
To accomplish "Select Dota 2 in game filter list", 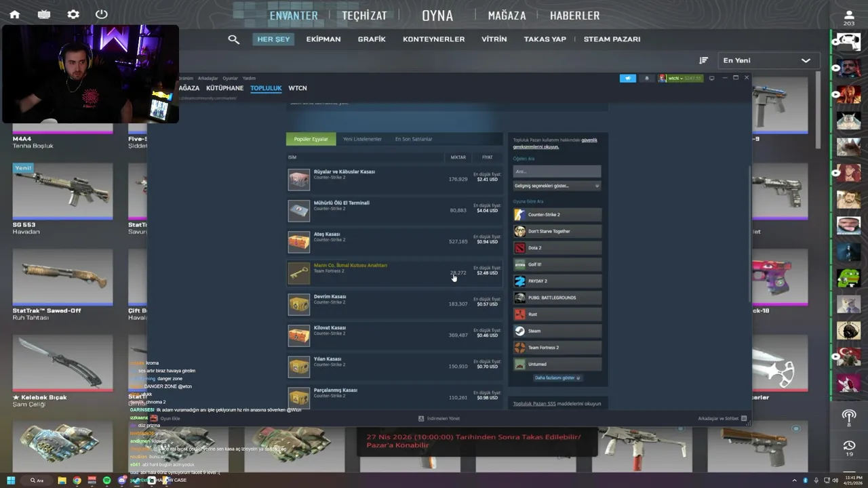I will [x=557, y=248].
